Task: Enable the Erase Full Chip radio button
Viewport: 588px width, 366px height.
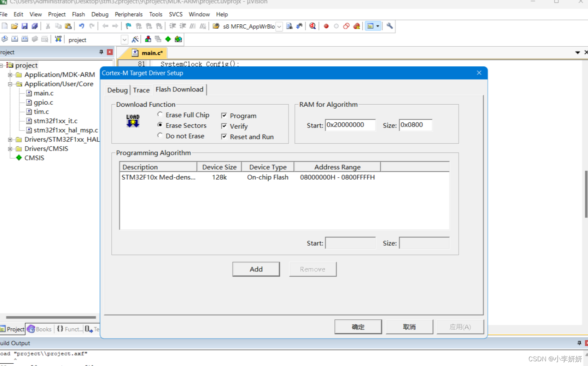Action: (x=160, y=114)
